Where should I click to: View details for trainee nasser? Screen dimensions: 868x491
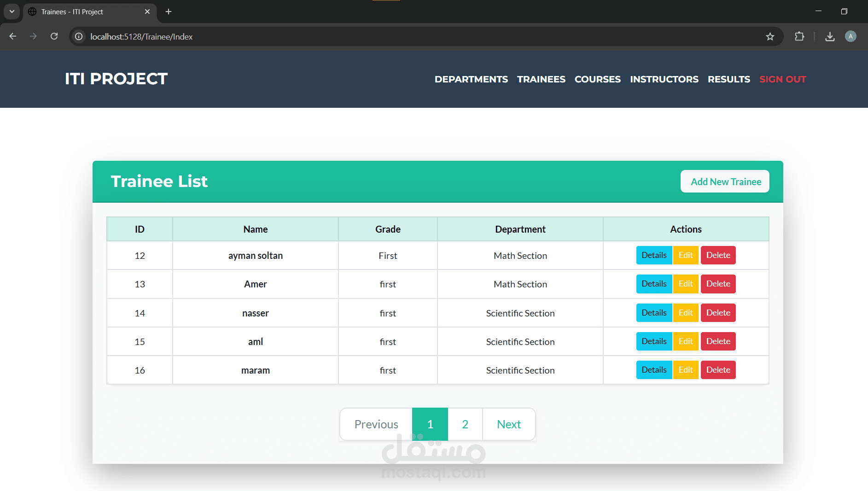point(654,313)
